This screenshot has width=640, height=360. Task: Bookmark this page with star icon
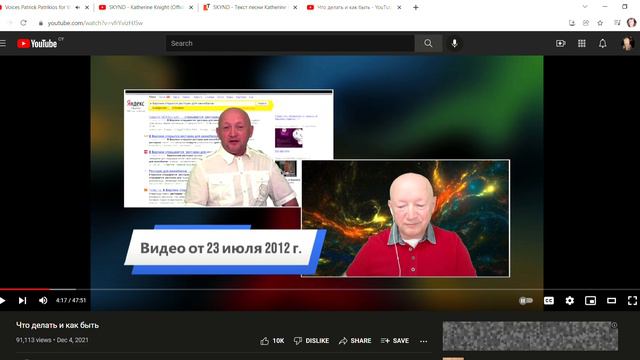point(600,23)
